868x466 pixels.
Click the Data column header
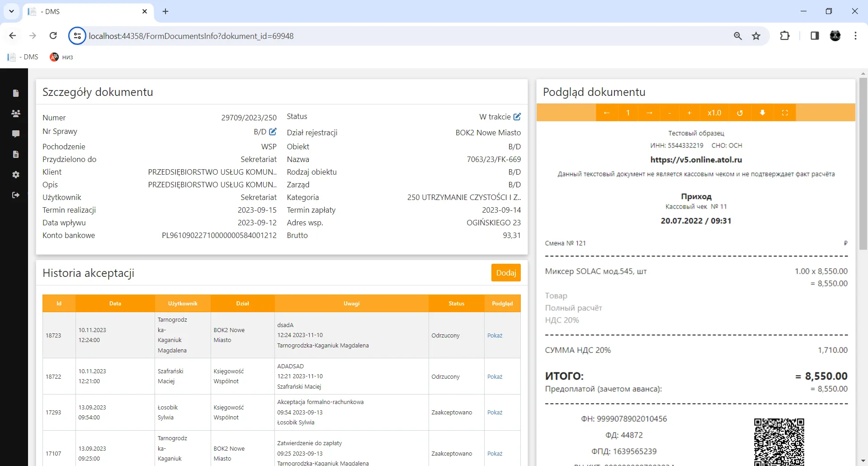click(115, 304)
